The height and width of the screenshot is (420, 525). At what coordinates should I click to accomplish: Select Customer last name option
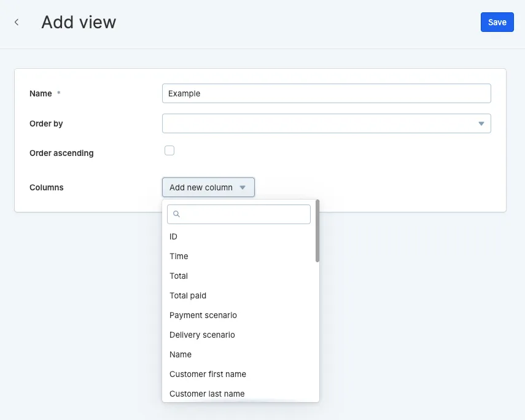coord(239,394)
